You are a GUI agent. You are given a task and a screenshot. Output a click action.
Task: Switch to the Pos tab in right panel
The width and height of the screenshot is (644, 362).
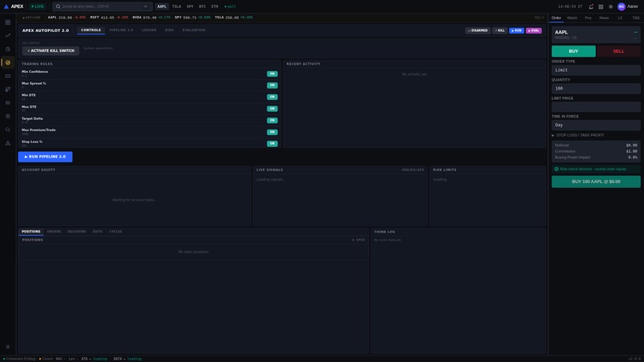588,18
